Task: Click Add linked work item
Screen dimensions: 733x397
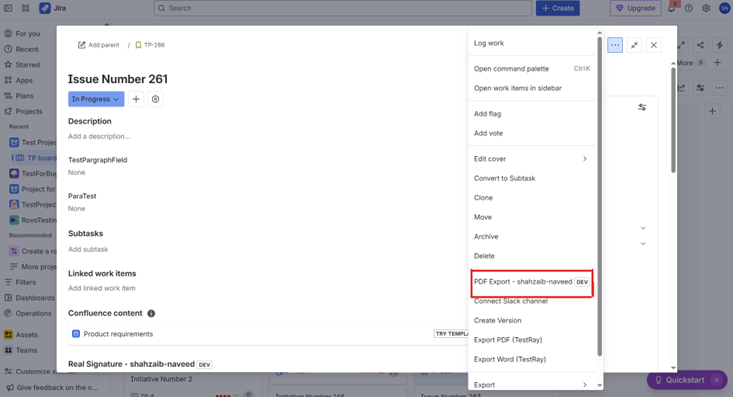Action: coord(102,288)
